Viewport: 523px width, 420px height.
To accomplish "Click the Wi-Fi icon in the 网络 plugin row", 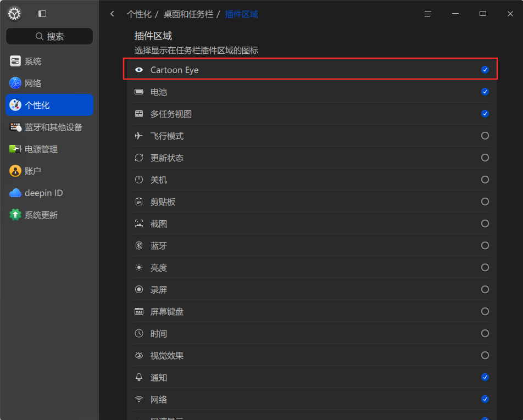I will [x=139, y=399].
